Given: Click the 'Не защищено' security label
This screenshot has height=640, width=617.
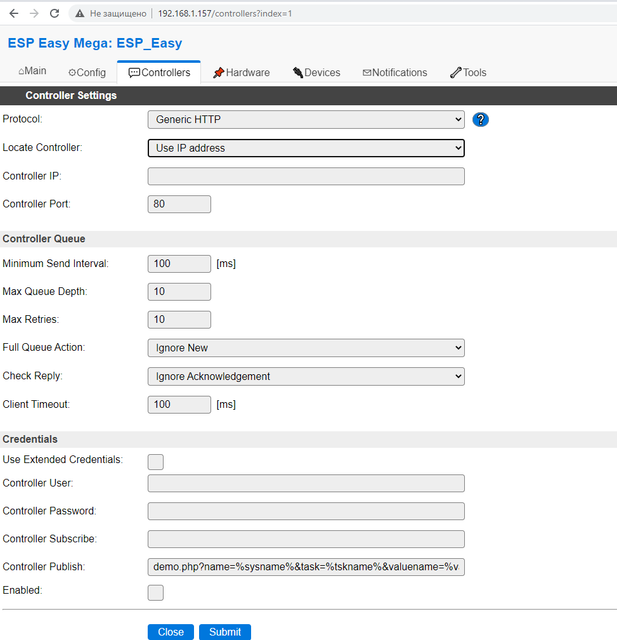Looking at the screenshot, I should pos(118,13).
